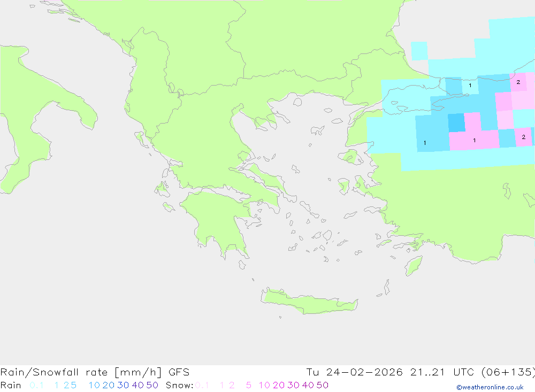Click the 'Rain' legend label
Image resolution: width=535 pixels, height=392 pixels.
click(11, 385)
